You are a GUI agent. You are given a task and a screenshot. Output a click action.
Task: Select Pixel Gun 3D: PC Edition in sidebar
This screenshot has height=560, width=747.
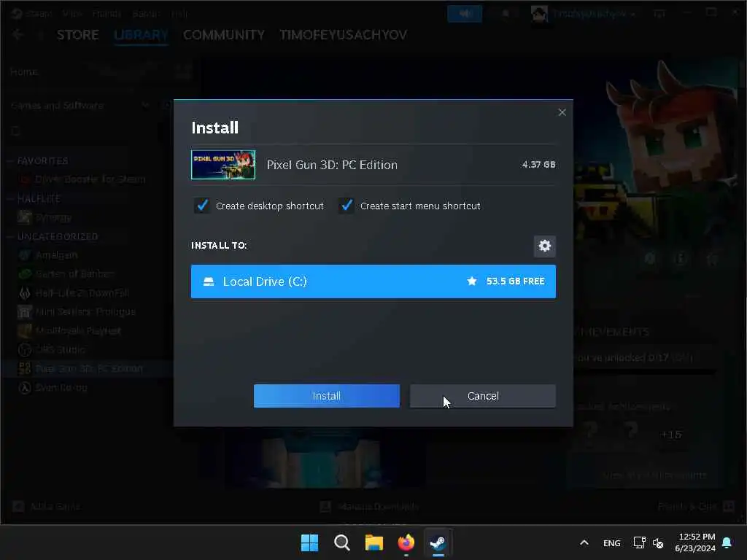click(89, 368)
